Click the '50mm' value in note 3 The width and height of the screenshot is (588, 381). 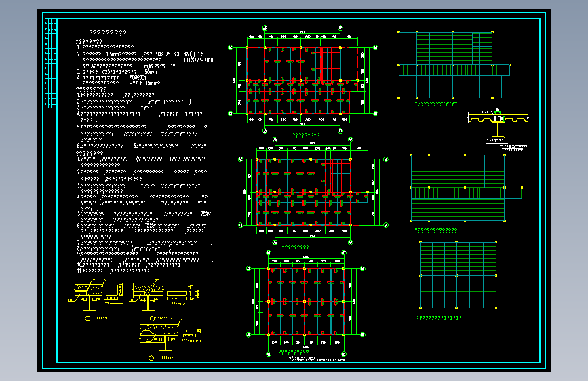(151, 72)
